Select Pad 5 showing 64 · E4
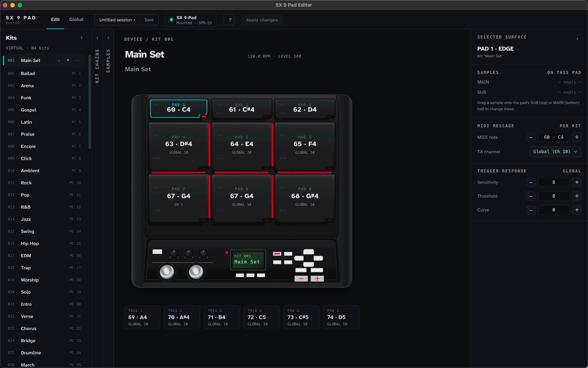The image size is (588, 368). 242,146
